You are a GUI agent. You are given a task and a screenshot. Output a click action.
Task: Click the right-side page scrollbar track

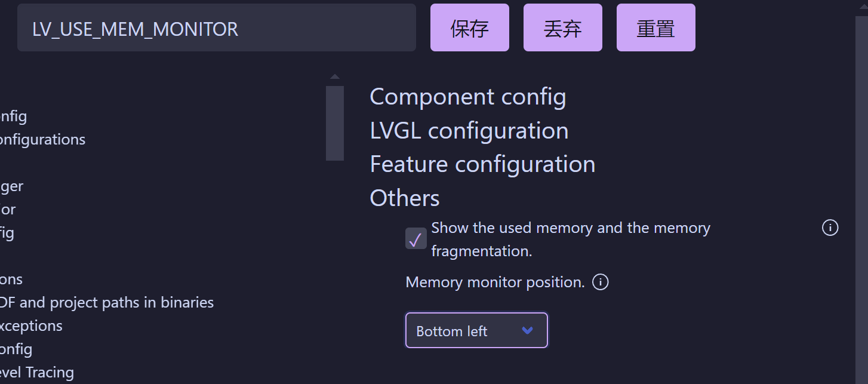(861, 197)
